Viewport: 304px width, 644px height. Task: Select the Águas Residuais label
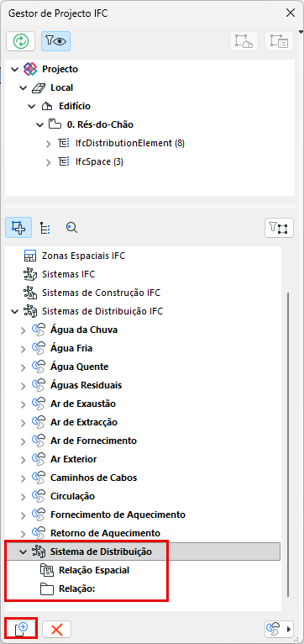click(x=86, y=385)
